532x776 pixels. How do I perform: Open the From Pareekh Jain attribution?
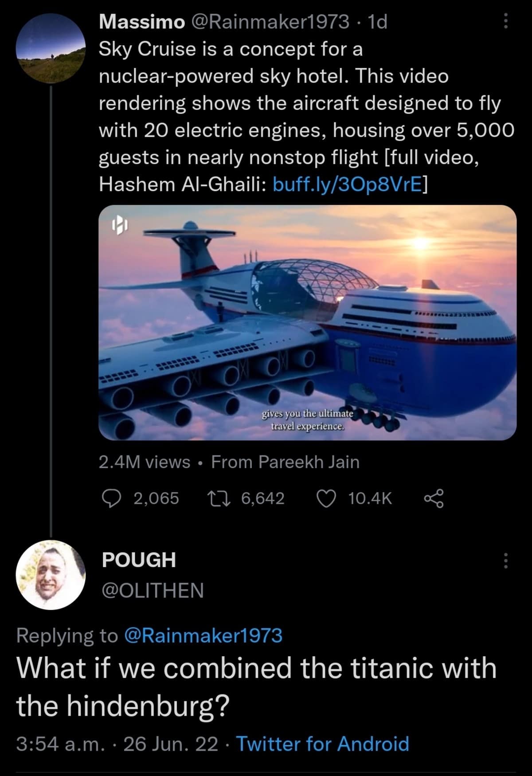[285, 462]
